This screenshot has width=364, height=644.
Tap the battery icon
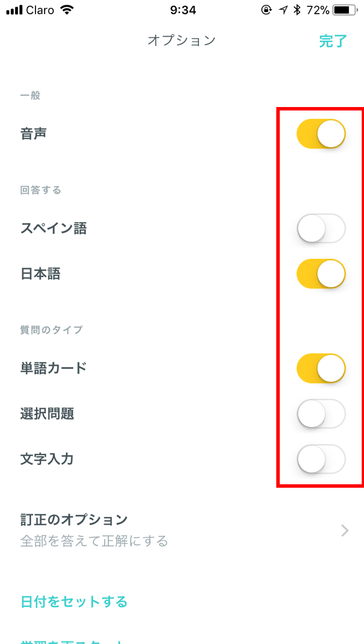[346, 10]
